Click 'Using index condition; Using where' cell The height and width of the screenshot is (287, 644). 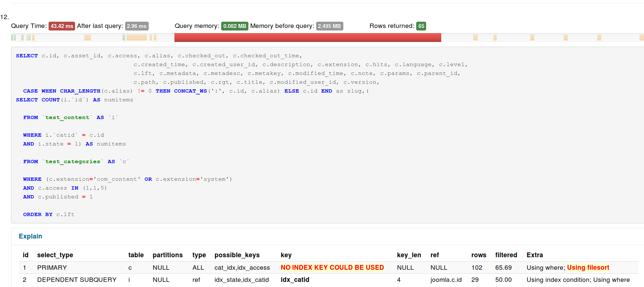point(578,280)
